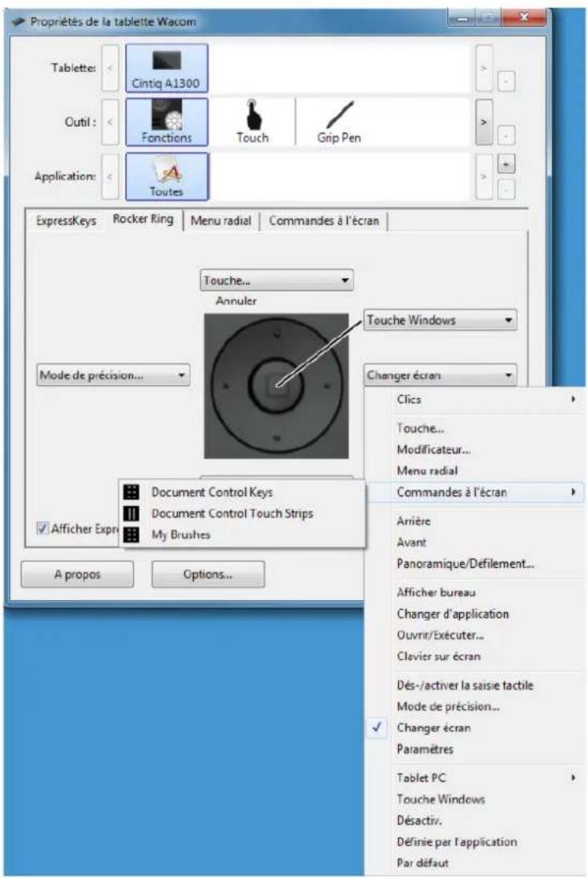Choose Dés-/activer la saisie tactile

(475, 686)
